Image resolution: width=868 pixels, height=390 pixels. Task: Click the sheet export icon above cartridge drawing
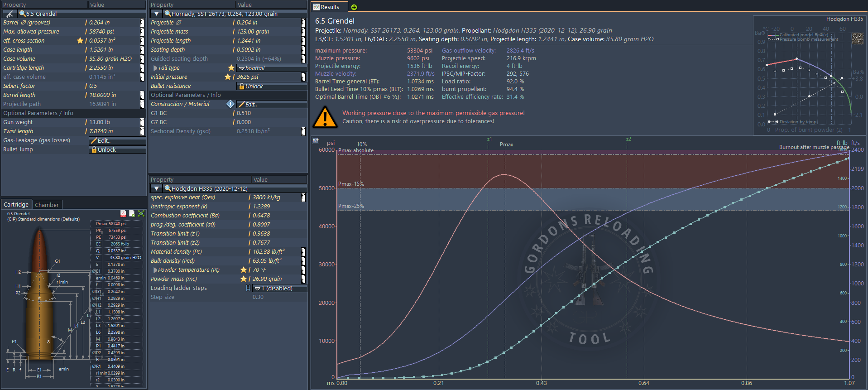132,213
